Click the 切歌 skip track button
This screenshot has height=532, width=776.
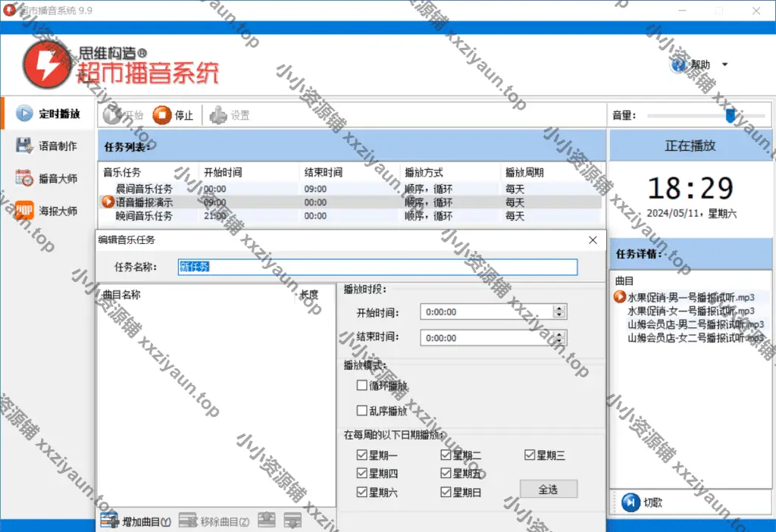pyautogui.click(x=630, y=502)
